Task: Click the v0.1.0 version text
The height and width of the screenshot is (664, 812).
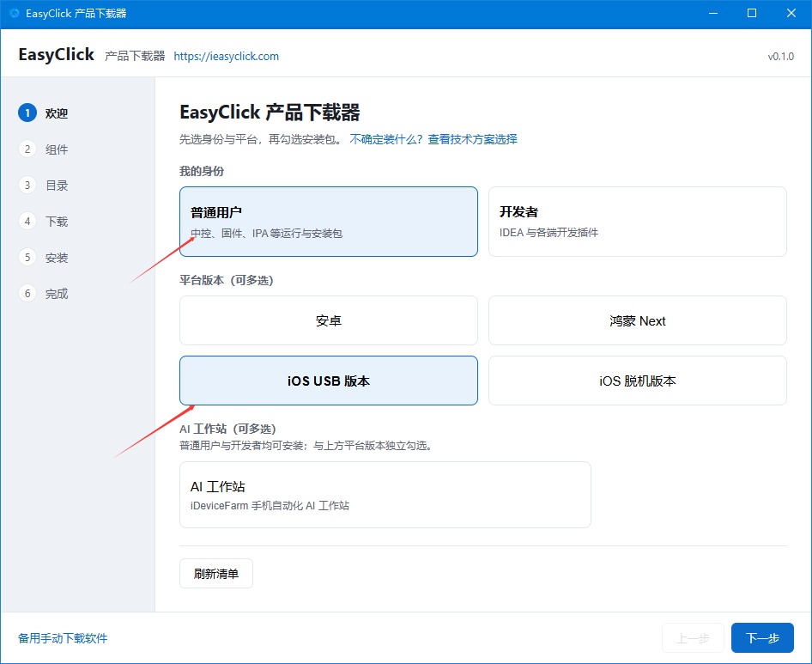Action: (x=781, y=57)
